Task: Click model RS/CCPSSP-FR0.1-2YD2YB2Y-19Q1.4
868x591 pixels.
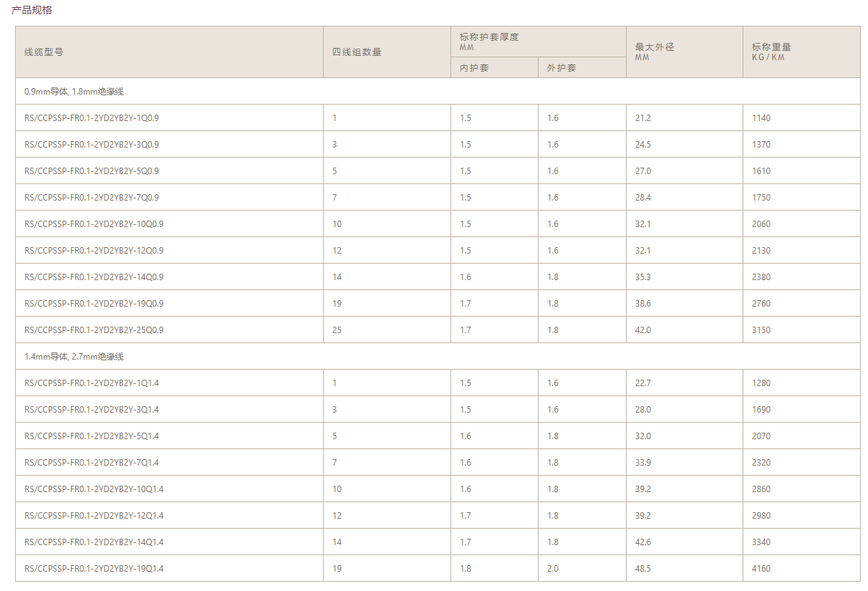Action: tap(94, 569)
